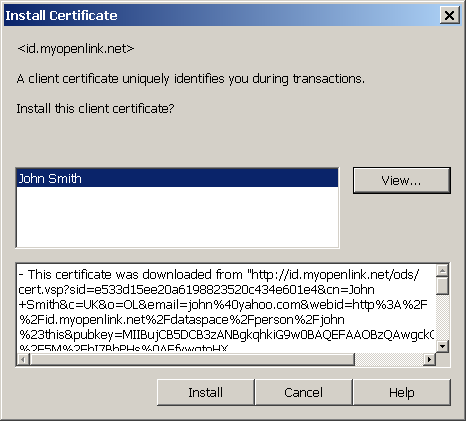Click the Install button
The image size is (466, 421).
point(205,392)
